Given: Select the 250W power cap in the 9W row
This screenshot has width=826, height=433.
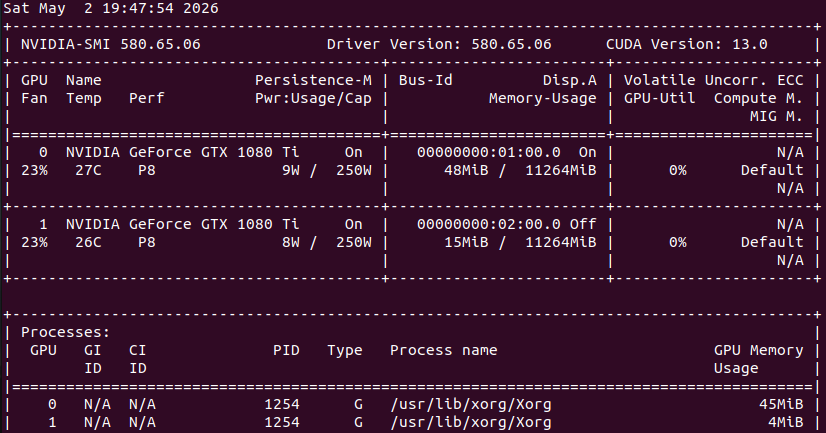Looking at the screenshot, I should coord(353,170).
